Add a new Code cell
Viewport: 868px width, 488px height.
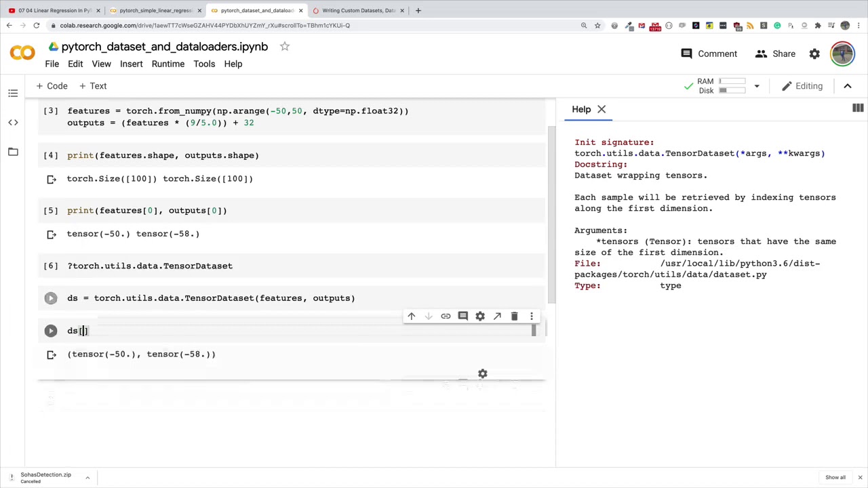pyautogui.click(x=52, y=86)
